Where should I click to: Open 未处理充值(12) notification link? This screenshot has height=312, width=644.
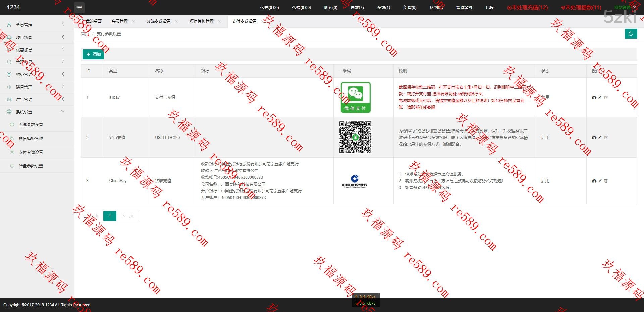[x=527, y=7]
